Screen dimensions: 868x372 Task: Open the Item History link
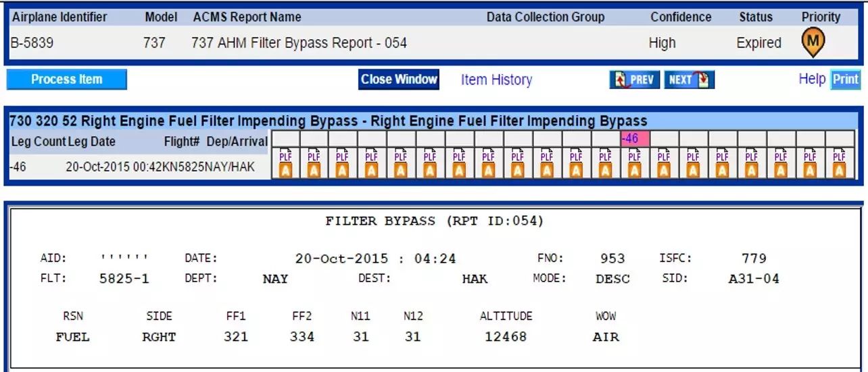pos(496,80)
